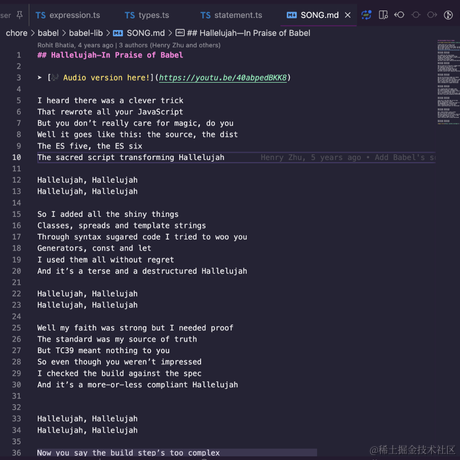Click line number 10 in the gutter
This screenshot has height=460, width=460.
click(x=17, y=157)
